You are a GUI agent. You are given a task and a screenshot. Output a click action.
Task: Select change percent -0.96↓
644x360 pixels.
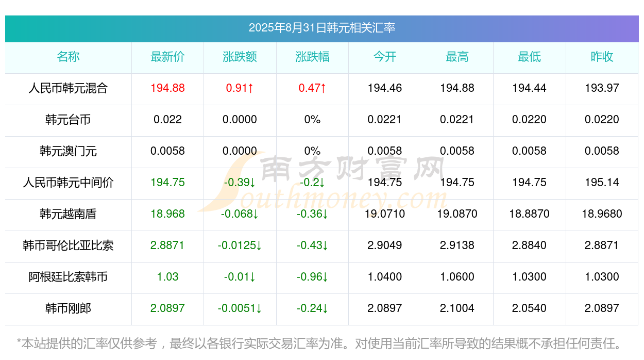pyautogui.click(x=312, y=277)
